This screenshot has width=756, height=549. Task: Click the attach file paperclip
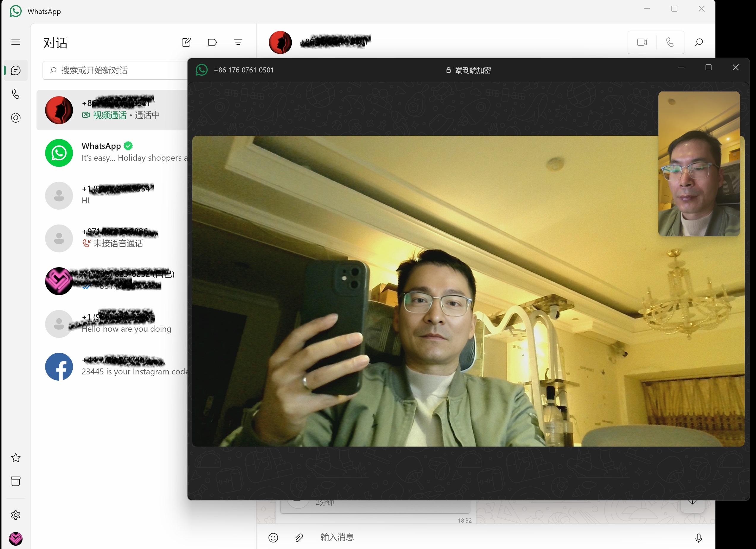[299, 538]
